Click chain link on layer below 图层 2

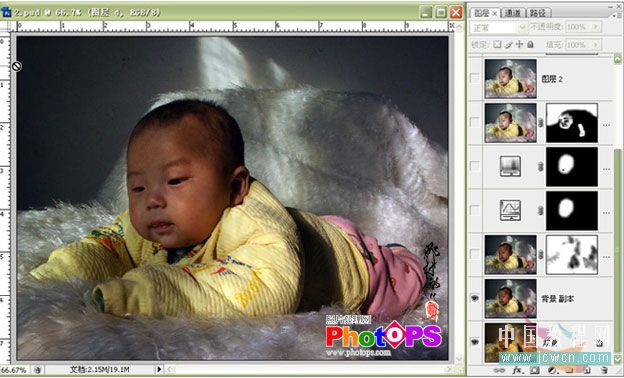coord(540,123)
